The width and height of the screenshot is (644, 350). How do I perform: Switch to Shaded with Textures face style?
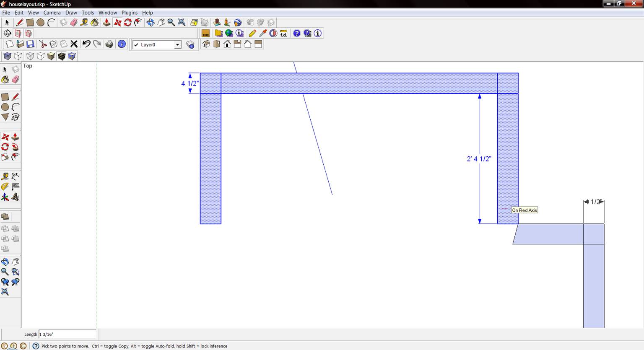point(62,56)
